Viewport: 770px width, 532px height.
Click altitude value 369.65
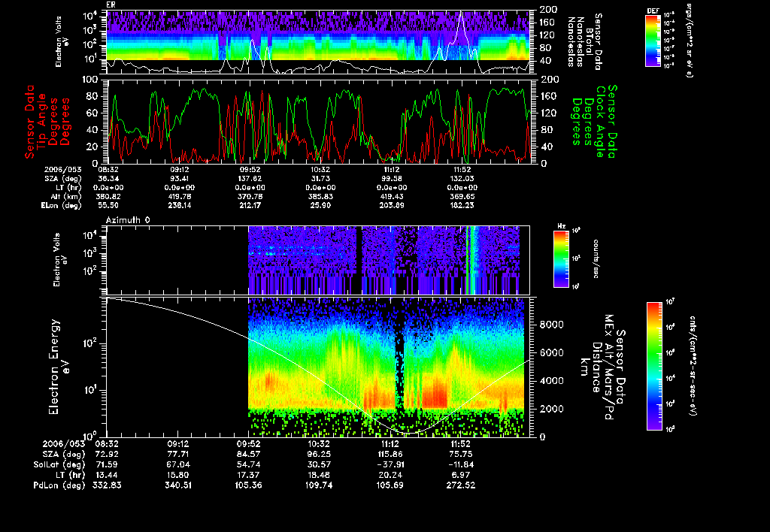pyautogui.click(x=462, y=196)
